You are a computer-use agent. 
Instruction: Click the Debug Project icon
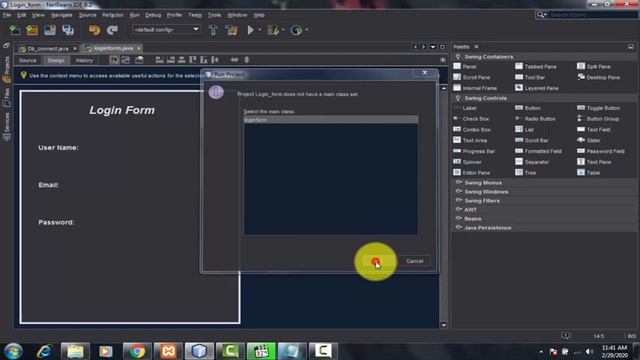(273, 30)
